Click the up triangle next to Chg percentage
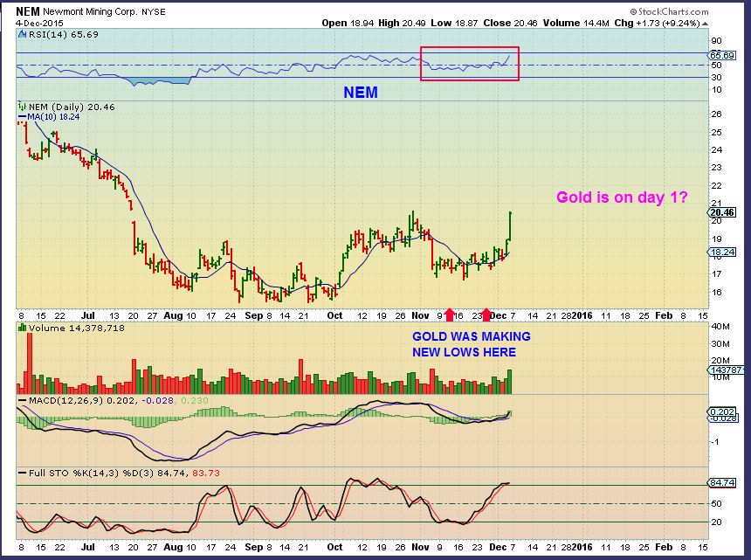The height and width of the screenshot is (560, 751). [705, 23]
